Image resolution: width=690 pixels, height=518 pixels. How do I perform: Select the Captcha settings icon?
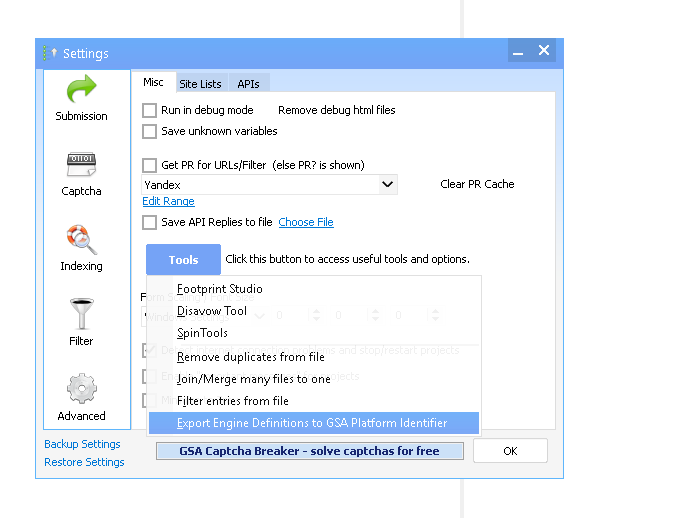(x=81, y=172)
